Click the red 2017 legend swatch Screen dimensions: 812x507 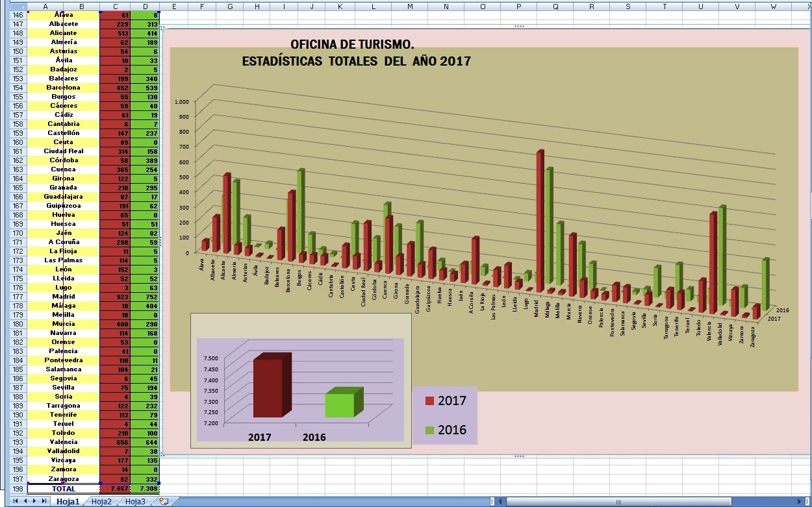(429, 401)
